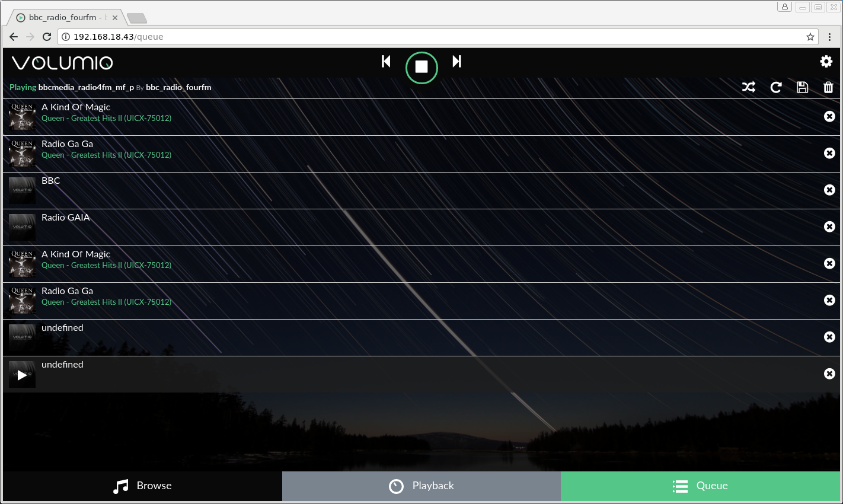Click the Browse music note icon
Image resolution: width=843 pixels, height=504 pixels.
(121, 486)
